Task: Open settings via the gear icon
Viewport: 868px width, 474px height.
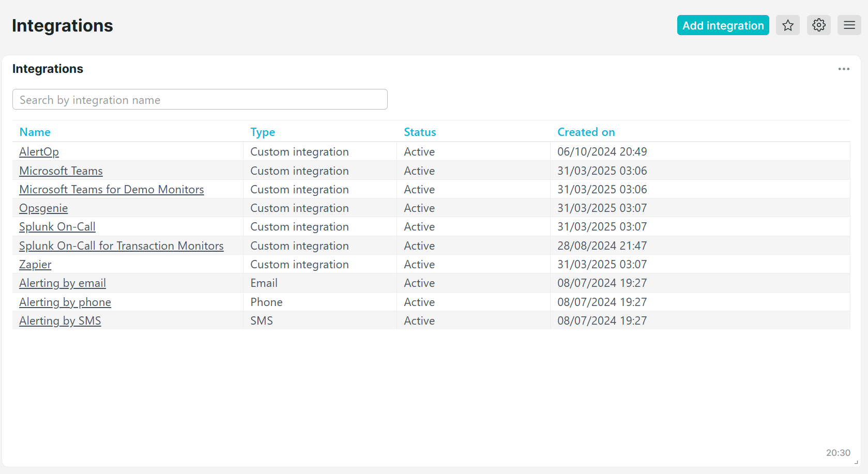Action: pyautogui.click(x=818, y=25)
